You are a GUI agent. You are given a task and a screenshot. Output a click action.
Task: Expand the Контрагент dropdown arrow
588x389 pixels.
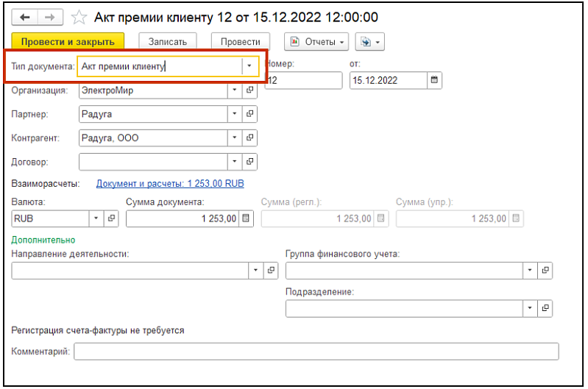[235, 138]
